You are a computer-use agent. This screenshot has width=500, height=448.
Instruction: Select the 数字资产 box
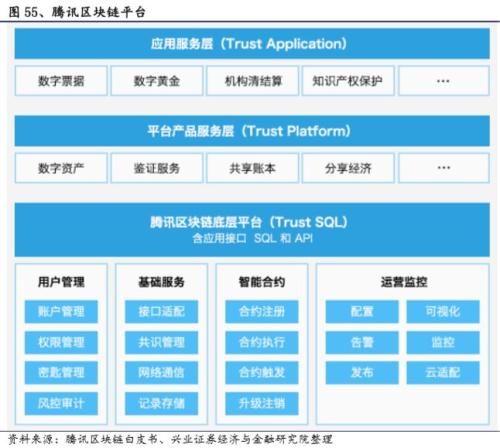tap(61, 168)
